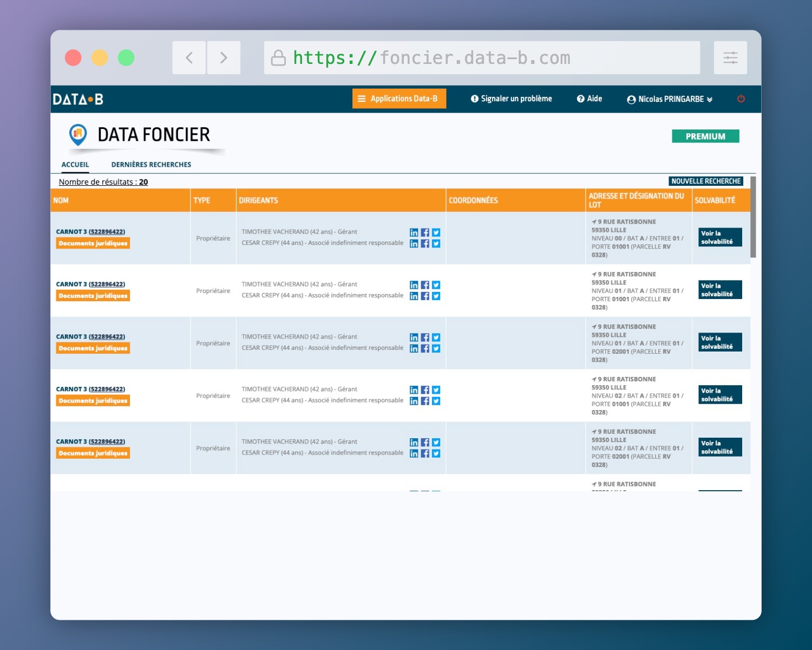Click the question mark icon next to Aide
This screenshot has height=650, width=812.
pyautogui.click(x=580, y=99)
